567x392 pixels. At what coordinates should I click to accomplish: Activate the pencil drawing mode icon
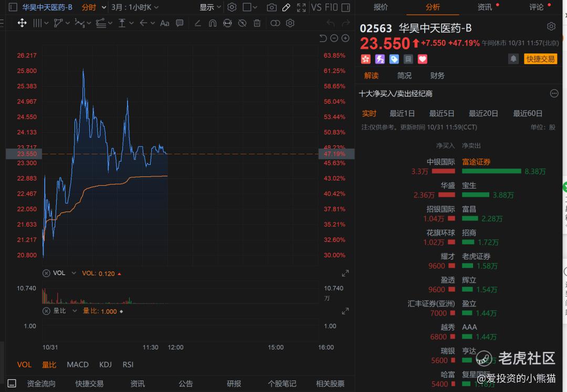pyautogui.click(x=286, y=7)
